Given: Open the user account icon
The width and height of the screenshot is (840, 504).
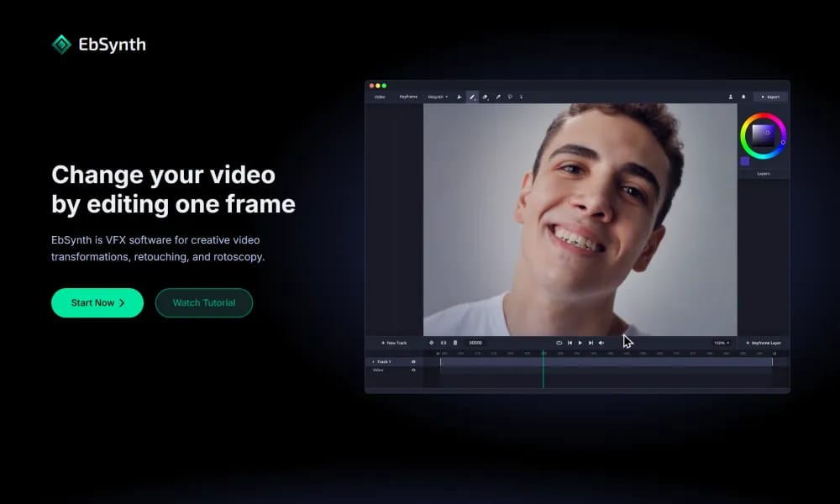Looking at the screenshot, I should click(730, 97).
